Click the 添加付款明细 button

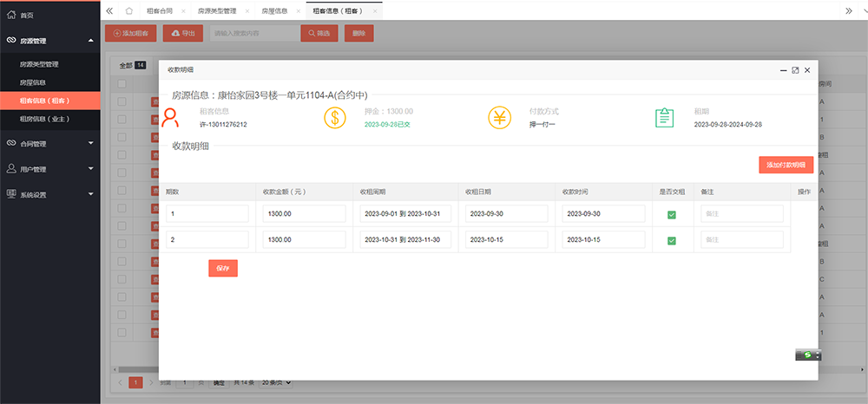click(x=786, y=165)
